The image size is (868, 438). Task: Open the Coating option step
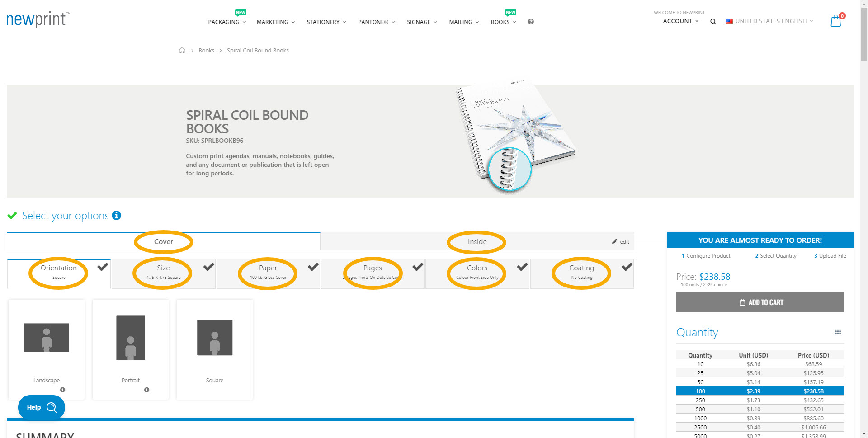coord(582,273)
